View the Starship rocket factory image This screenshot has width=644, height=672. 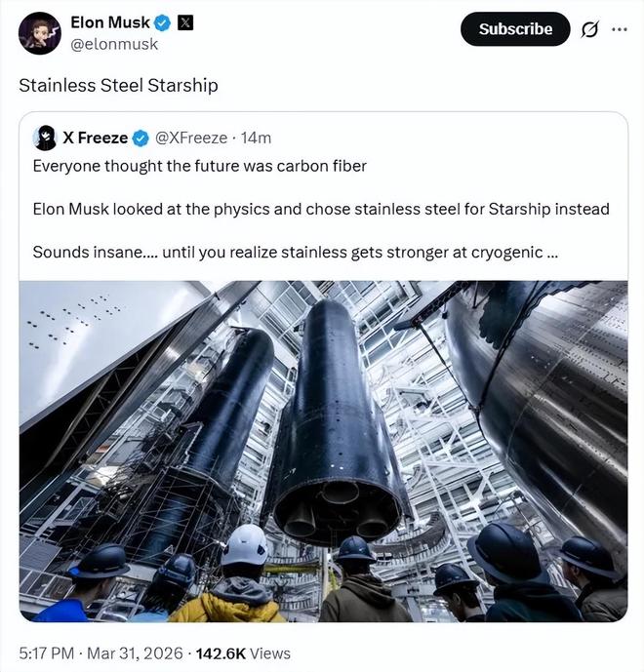323,451
